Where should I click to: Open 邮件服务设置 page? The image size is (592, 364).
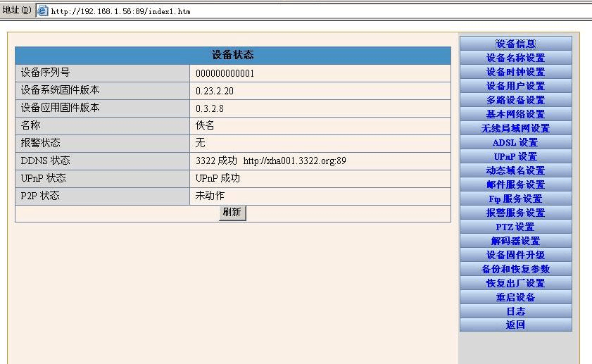[x=515, y=184]
